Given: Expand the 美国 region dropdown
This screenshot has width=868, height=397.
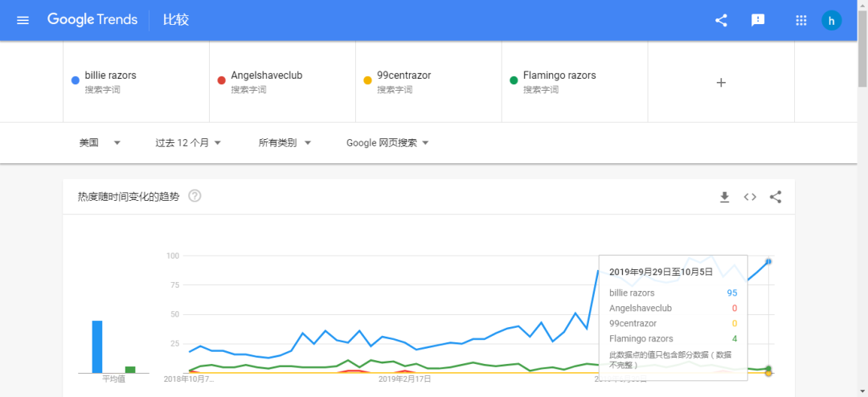Looking at the screenshot, I should 100,143.
